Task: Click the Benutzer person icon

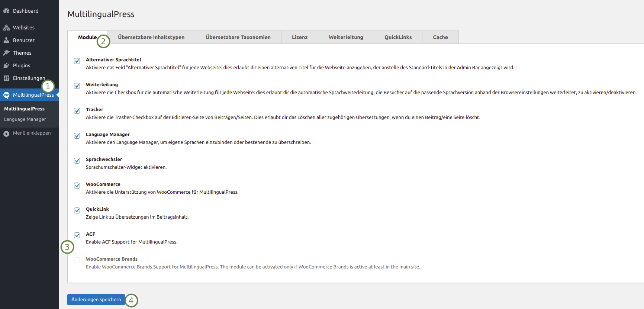Action: point(6,40)
